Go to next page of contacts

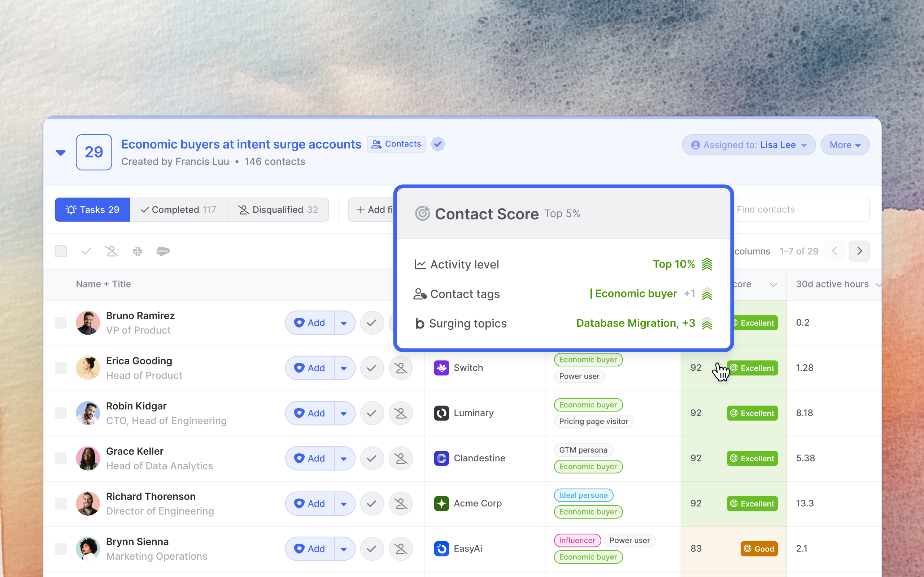point(859,251)
